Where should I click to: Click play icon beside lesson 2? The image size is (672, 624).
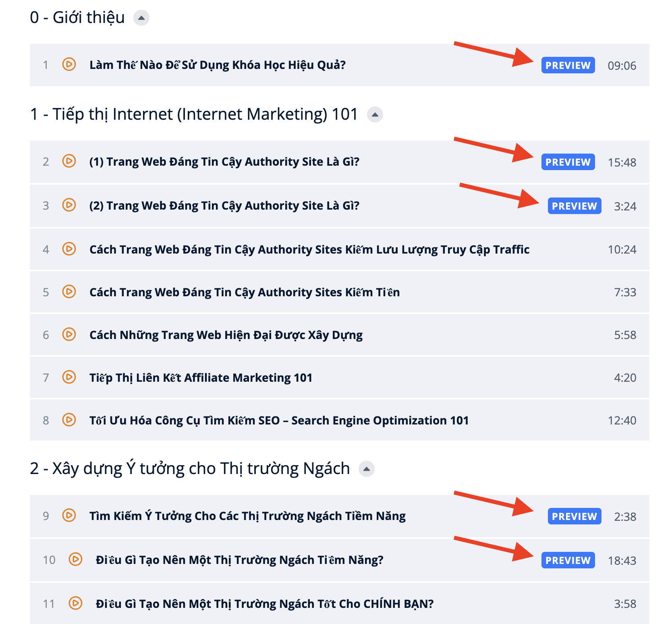pos(69,161)
